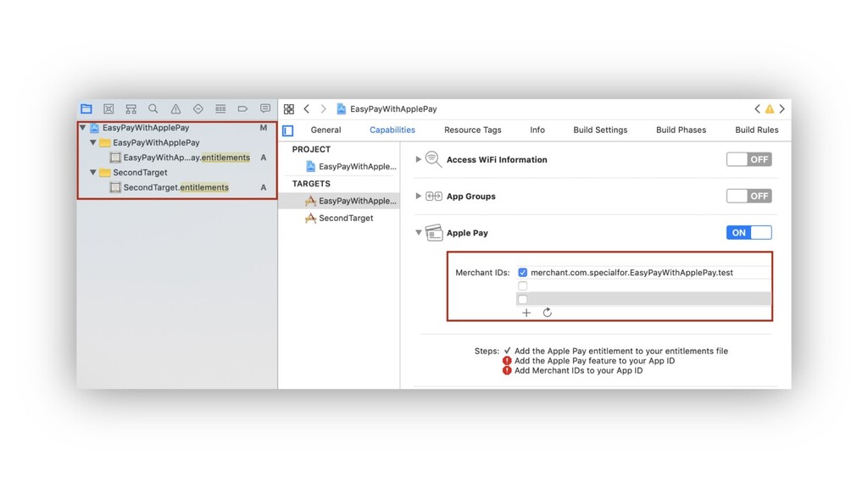Click the error icon beside Apple Pay feature step

(507, 361)
